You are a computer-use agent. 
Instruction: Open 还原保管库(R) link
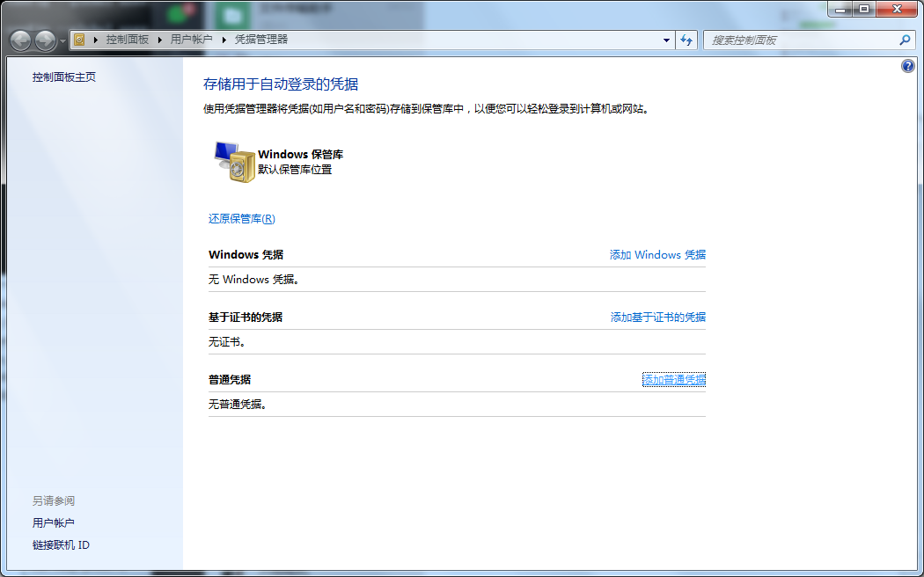[242, 219]
